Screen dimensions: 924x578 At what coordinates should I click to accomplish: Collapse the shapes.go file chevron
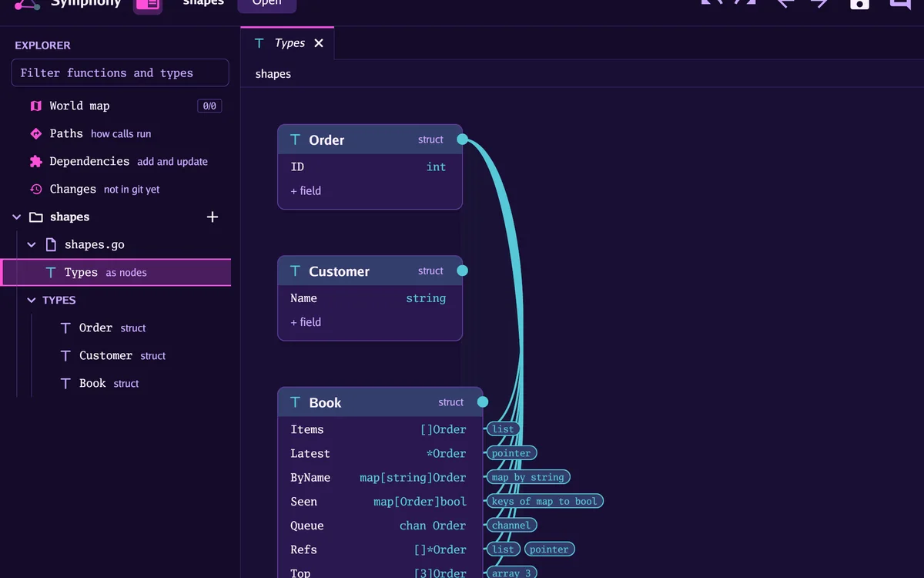[x=32, y=245]
